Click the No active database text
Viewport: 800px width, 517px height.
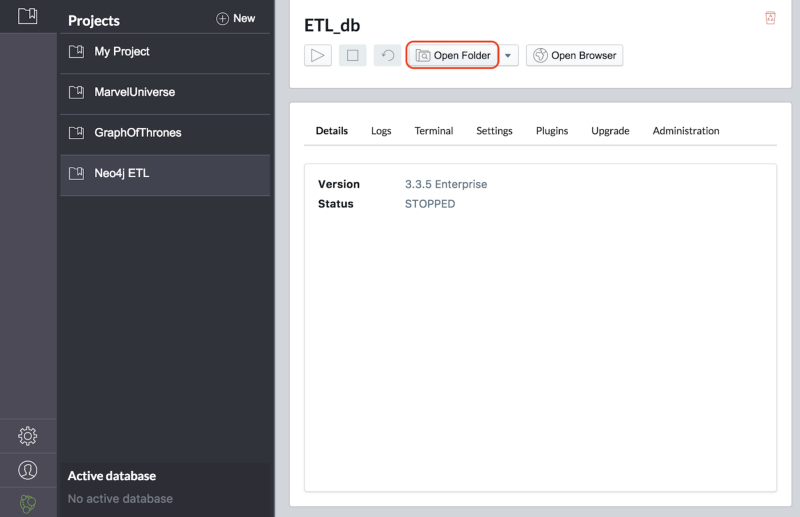coord(120,499)
